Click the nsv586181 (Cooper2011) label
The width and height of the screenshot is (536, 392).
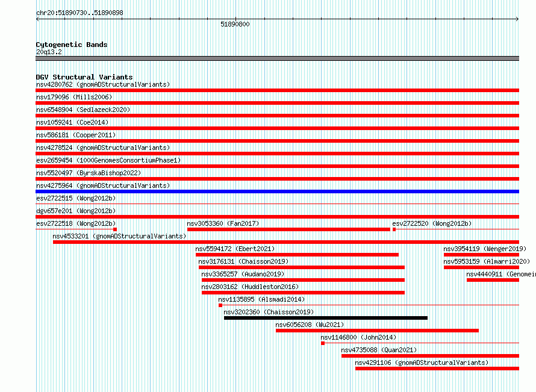click(x=76, y=135)
